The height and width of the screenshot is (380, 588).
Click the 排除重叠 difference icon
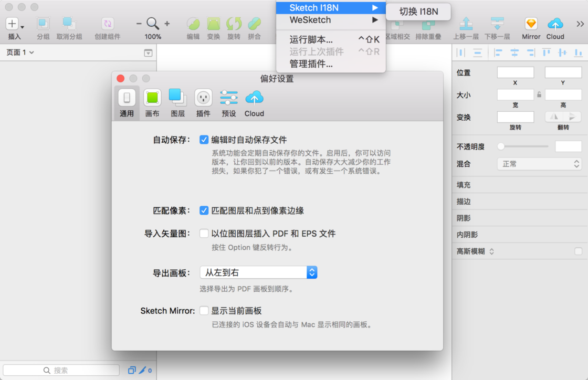[428, 26]
